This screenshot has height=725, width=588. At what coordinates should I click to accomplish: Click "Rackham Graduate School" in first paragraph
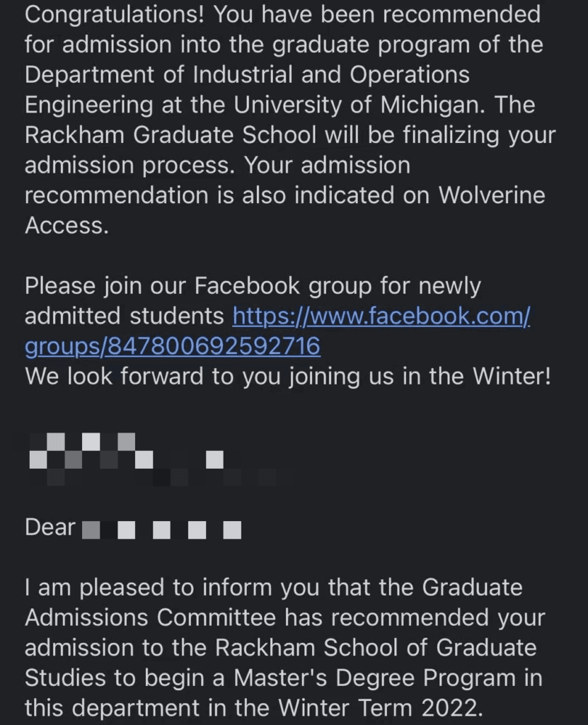[170, 135]
